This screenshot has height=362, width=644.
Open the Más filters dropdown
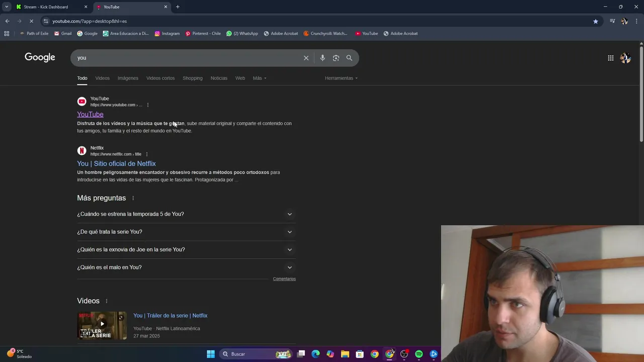point(260,78)
